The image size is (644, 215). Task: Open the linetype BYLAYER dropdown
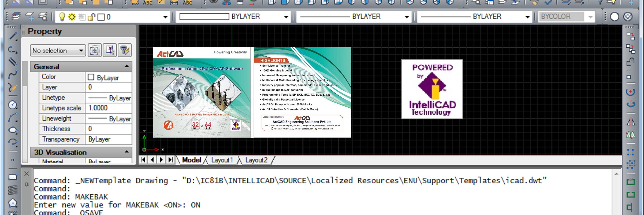(407, 17)
